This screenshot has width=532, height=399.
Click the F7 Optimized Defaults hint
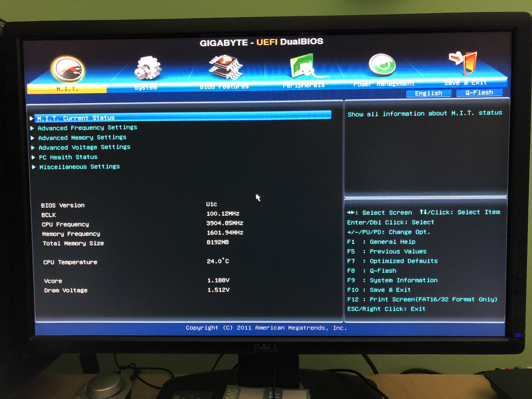(392, 261)
